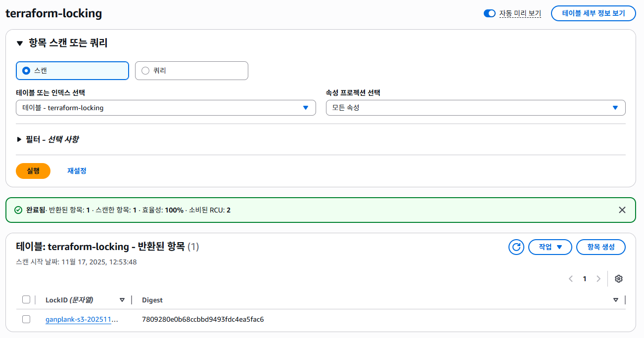This screenshot has width=644, height=338.
Task: Go to previous page arrow
Action: point(571,279)
